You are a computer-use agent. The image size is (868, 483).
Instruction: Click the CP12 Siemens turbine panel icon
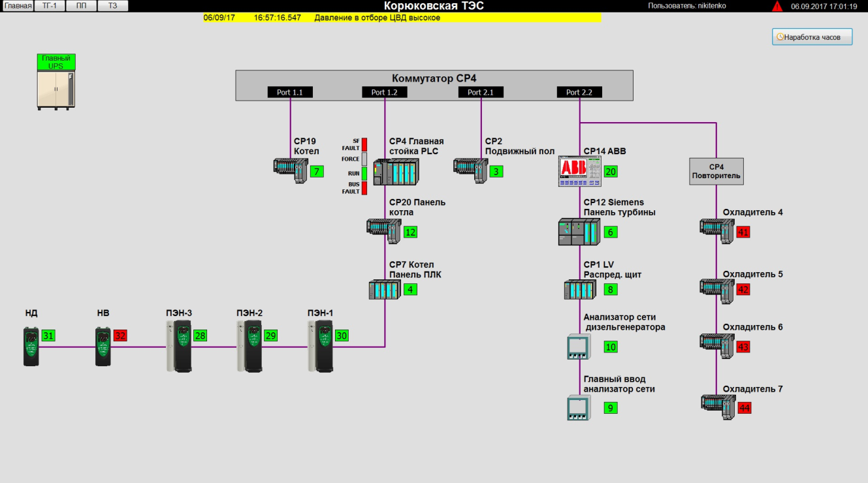tap(579, 232)
